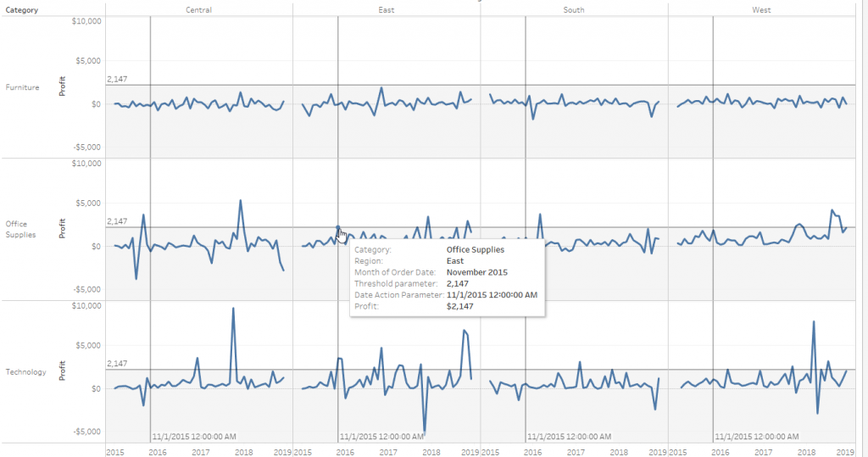This screenshot has height=457, width=868.
Task: Click the Technology row label
Action: (25, 372)
